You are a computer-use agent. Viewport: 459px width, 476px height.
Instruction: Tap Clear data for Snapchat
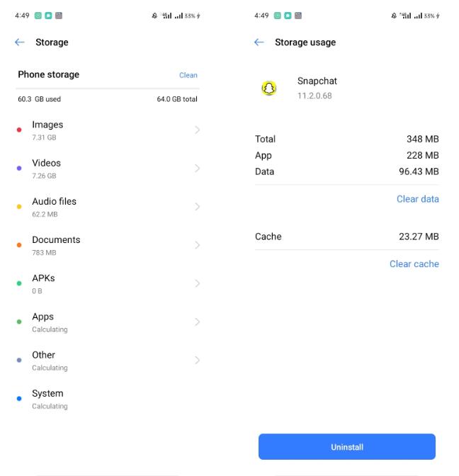tap(417, 199)
